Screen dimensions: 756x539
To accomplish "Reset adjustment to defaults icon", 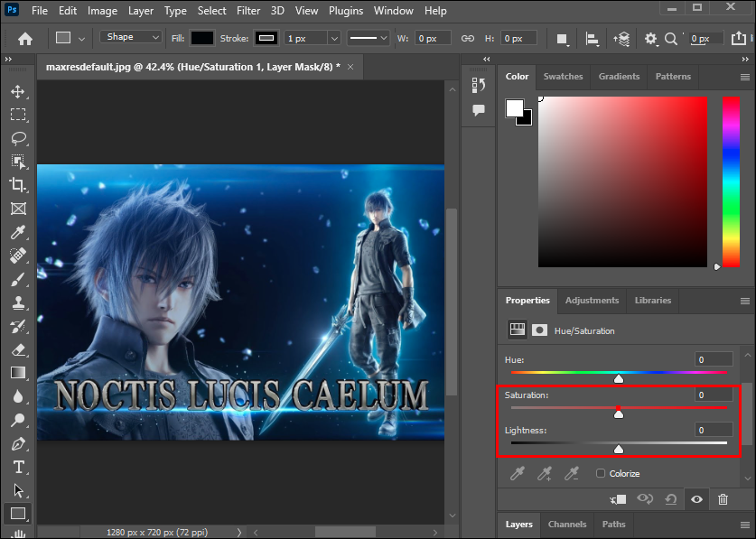I will click(x=670, y=498).
